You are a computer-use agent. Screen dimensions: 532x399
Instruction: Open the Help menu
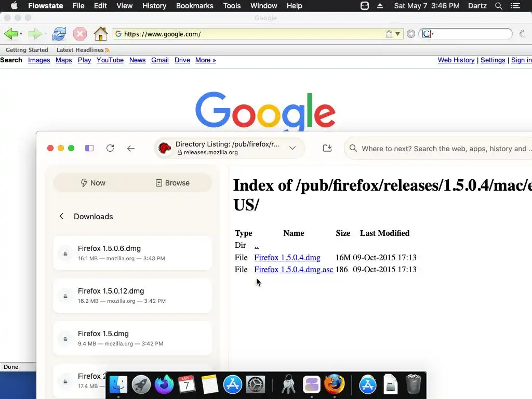(294, 6)
